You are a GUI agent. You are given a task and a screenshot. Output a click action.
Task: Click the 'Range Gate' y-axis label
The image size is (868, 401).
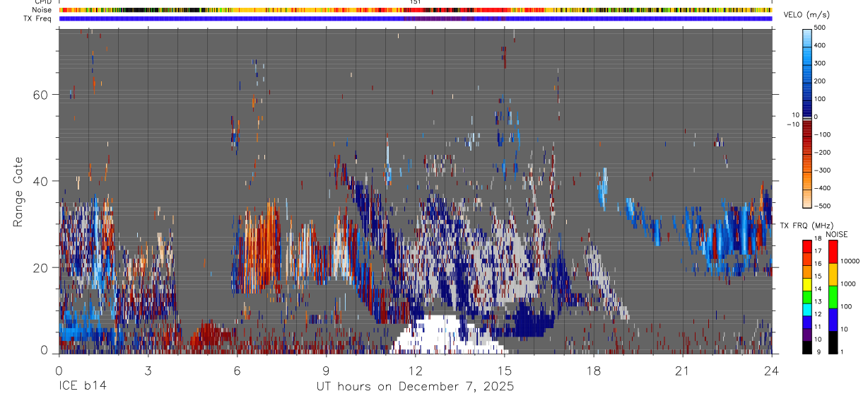(18, 192)
